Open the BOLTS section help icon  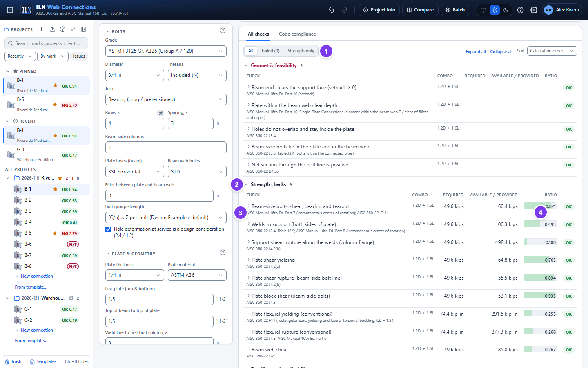click(x=223, y=30)
